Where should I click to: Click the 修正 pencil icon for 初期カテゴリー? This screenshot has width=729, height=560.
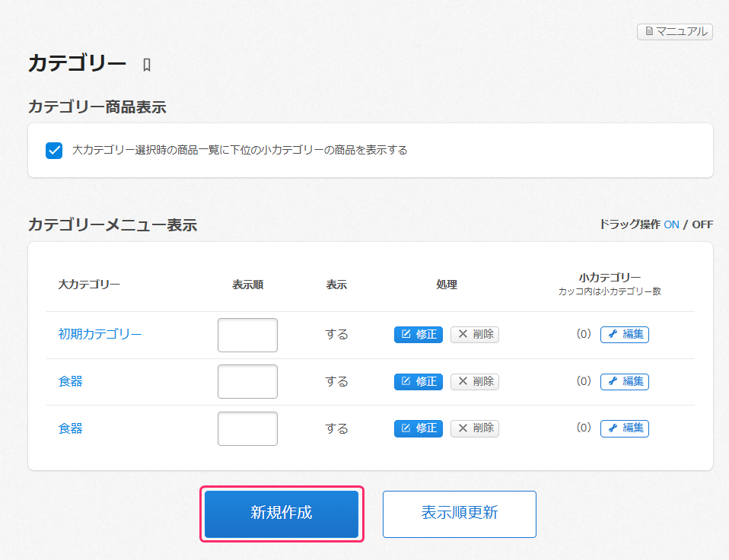coord(406,334)
